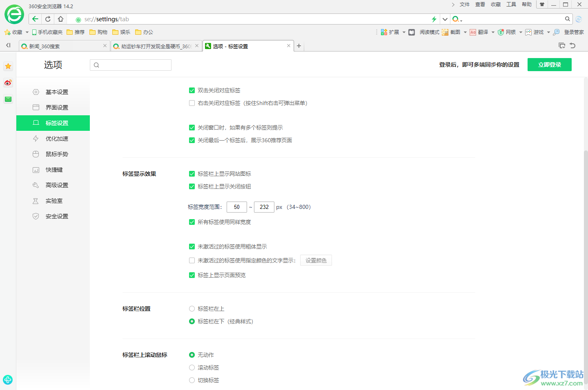This screenshot has height=390, width=588.
Task: Go to 基本设置 in sidebar
Action: [53, 92]
